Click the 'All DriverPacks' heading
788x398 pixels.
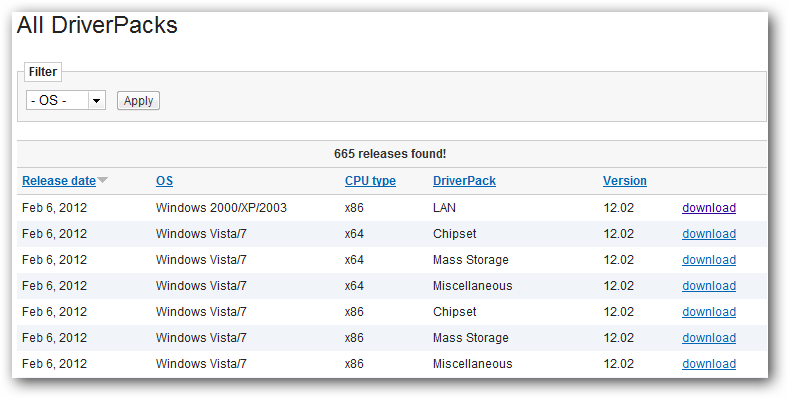[x=97, y=25]
